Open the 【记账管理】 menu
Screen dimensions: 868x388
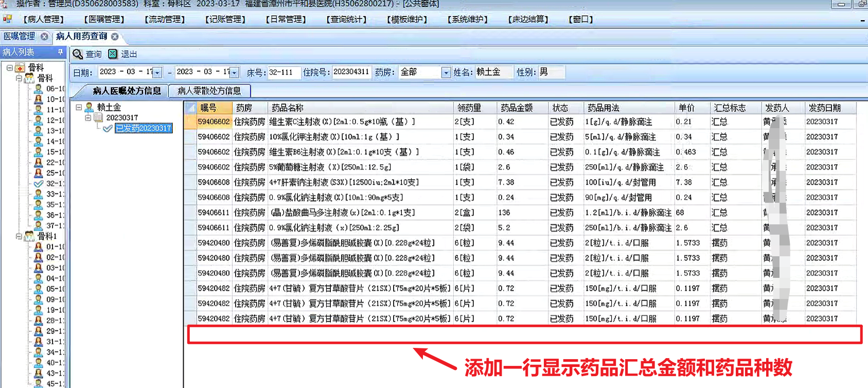[225, 20]
